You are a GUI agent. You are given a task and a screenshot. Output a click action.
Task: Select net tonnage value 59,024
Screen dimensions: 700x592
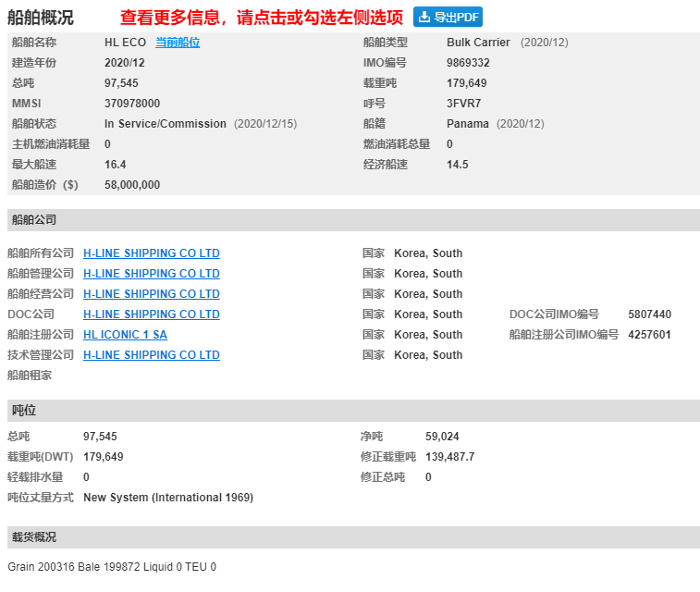click(x=442, y=437)
